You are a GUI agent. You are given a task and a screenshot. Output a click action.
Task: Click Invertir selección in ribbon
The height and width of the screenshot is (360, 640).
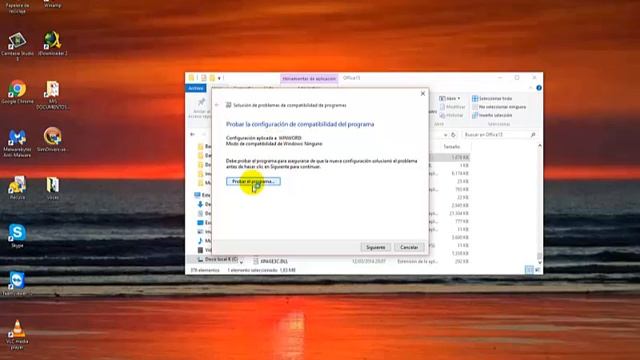[x=492, y=116]
